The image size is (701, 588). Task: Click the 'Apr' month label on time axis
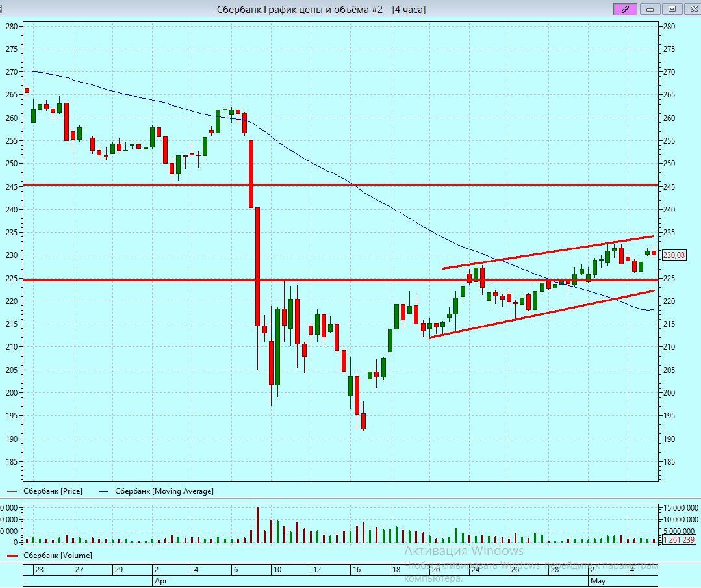pyautogui.click(x=160, y=581)
